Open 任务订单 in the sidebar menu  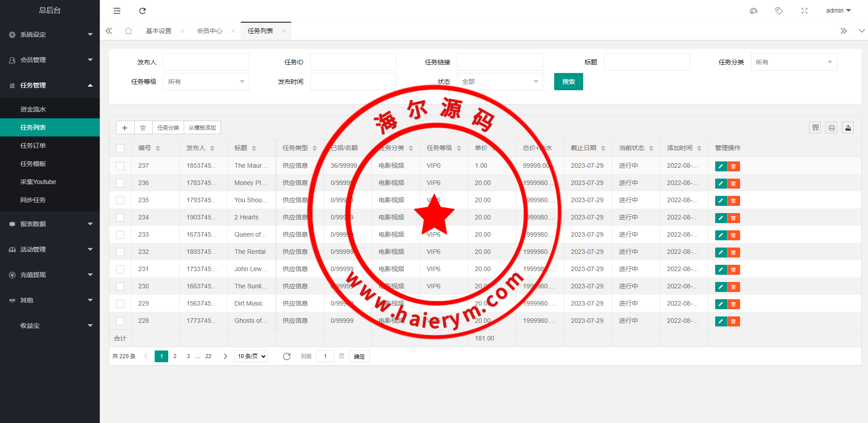pyautogui.click(x=33, y=146)
